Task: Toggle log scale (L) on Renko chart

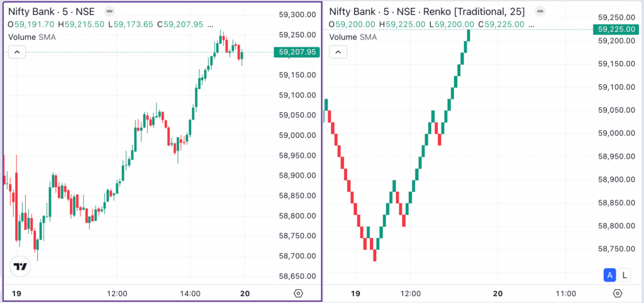Action: click(x=624, y=275)
